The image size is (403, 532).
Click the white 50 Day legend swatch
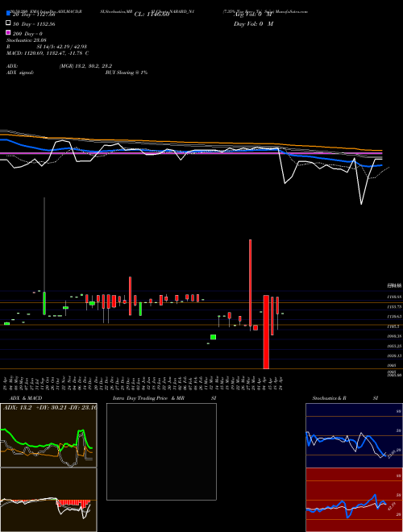(x=8, y=23)
